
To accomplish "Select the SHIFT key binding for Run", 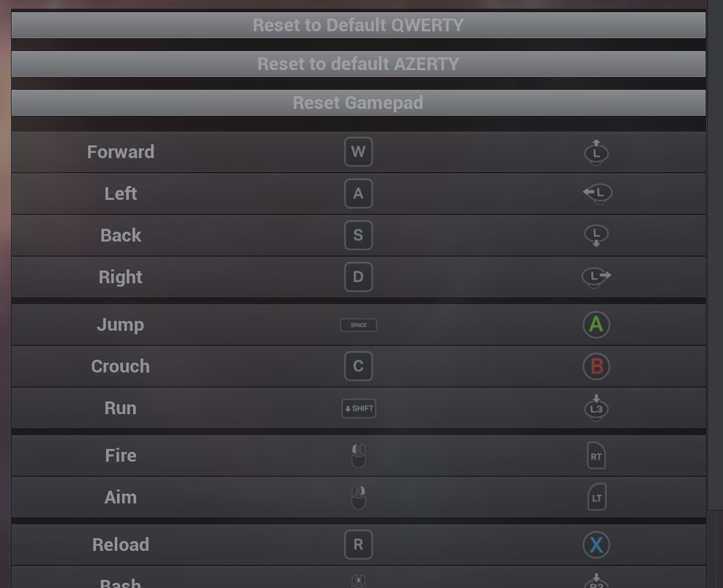I will click(x=358, y=408).
